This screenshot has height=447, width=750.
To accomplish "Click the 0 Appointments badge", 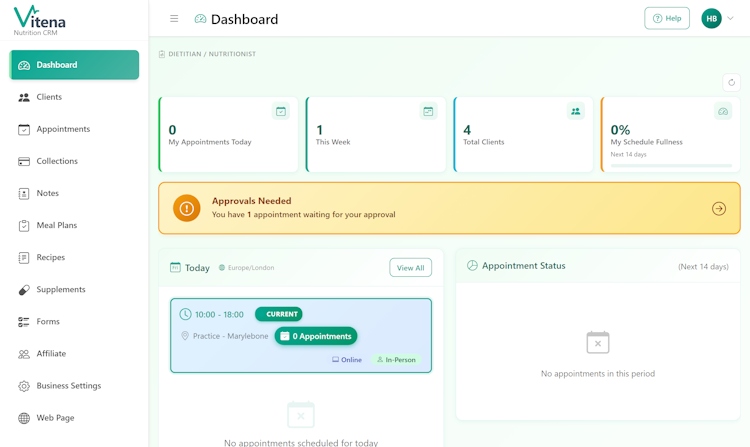I will 316,336.
